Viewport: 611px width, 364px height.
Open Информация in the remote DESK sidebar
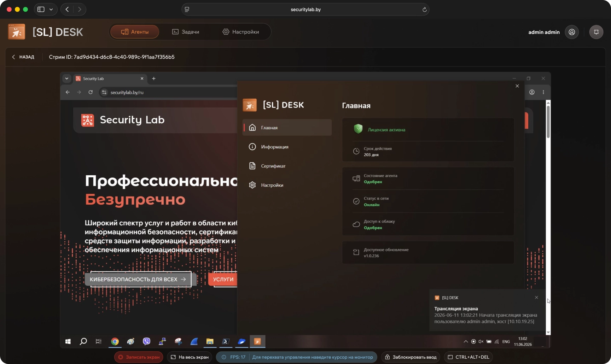pos(287,147)
